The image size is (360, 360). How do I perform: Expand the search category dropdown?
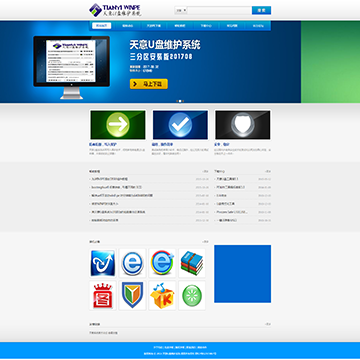[181, 10]
